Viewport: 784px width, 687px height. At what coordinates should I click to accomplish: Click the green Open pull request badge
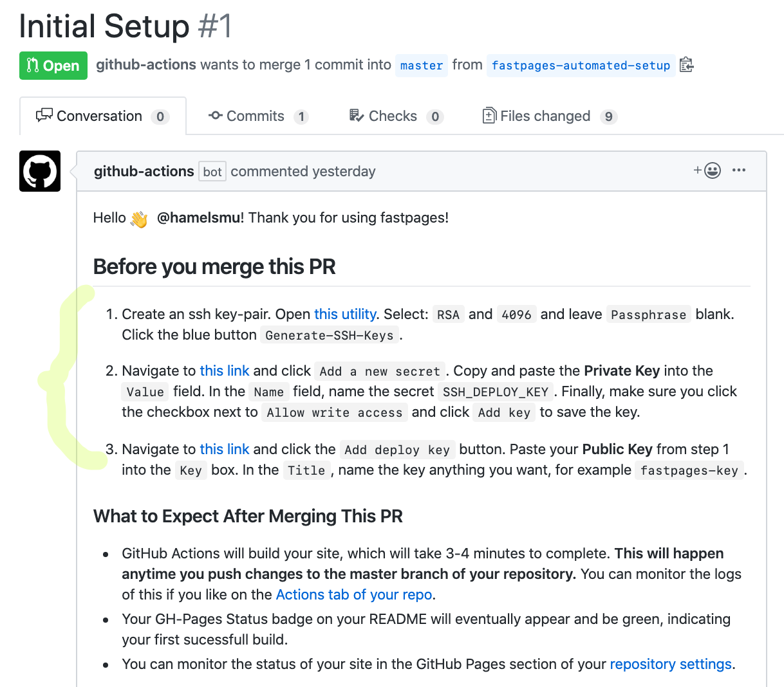[x=53, y=66]
